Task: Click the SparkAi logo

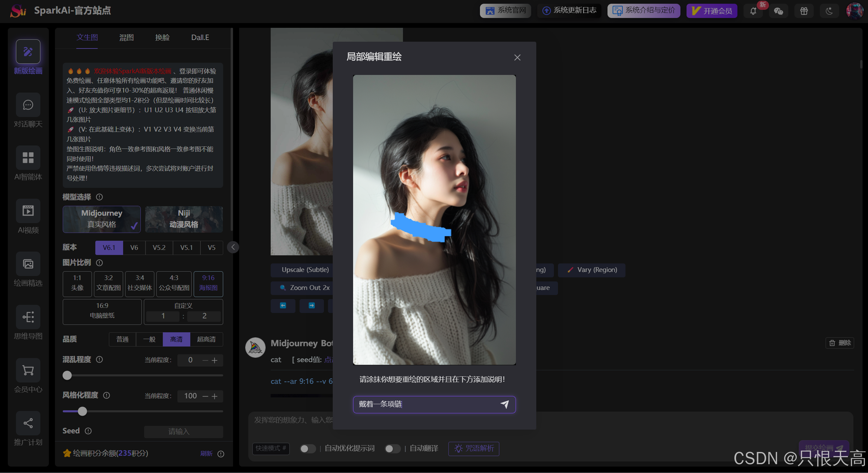Action: 18,11
